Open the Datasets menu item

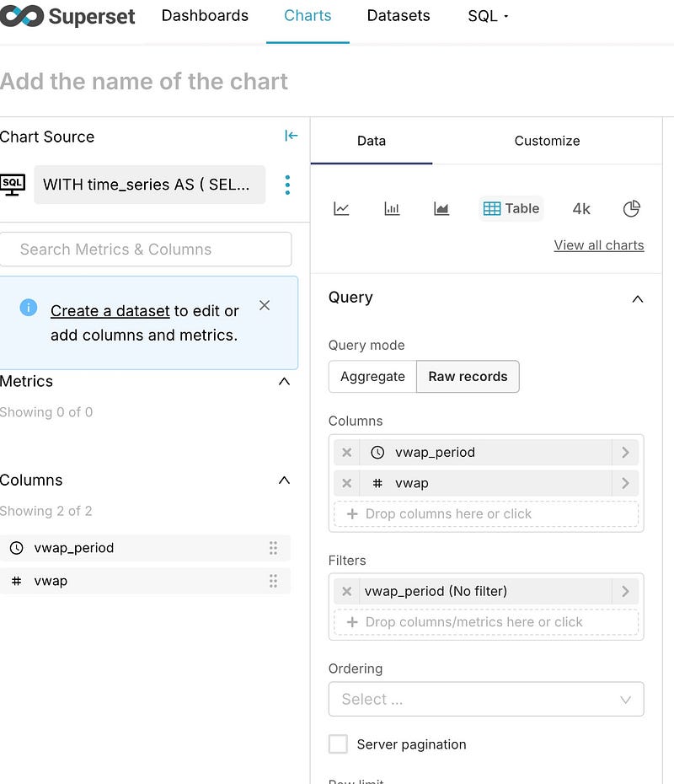(399, 16)
